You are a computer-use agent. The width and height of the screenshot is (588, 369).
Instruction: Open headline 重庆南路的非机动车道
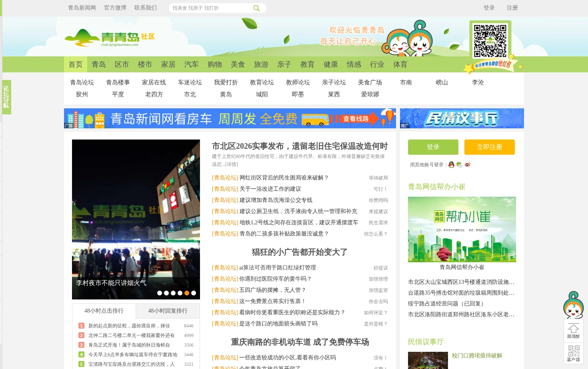coord(300,342)
